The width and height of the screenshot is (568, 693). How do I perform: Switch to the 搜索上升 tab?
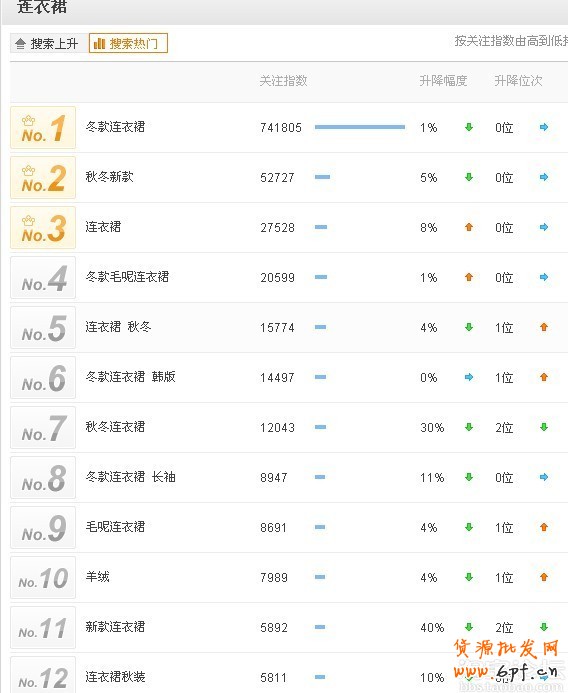click(x=48, y=43)
